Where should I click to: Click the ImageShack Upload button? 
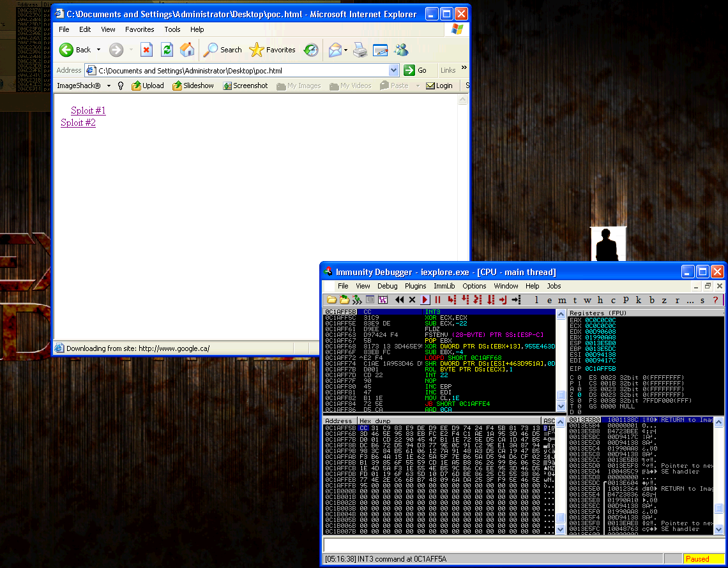[x=148, y=86]
